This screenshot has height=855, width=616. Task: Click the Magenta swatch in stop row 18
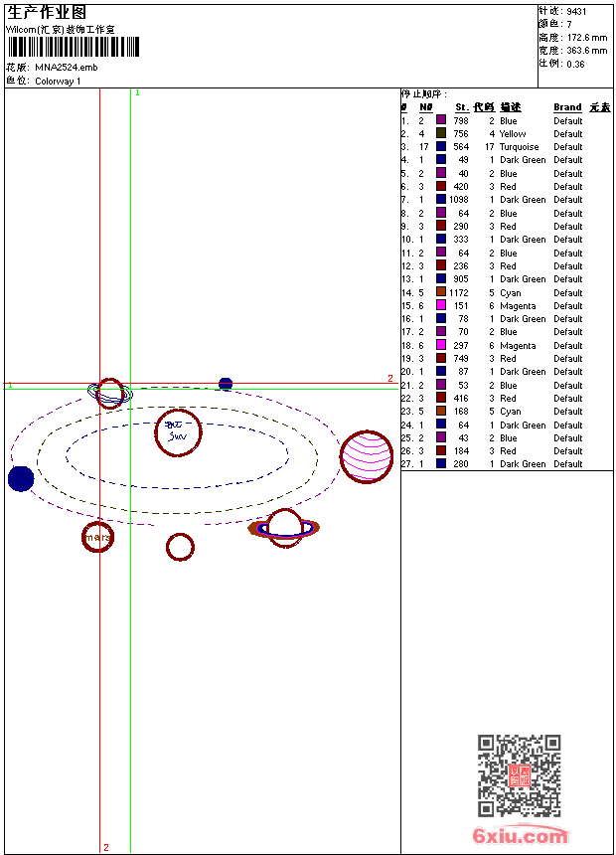click(441, 345)
